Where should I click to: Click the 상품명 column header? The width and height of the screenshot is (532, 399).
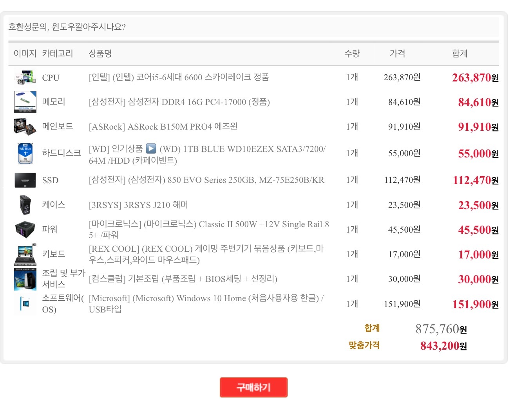coord(100,53)
